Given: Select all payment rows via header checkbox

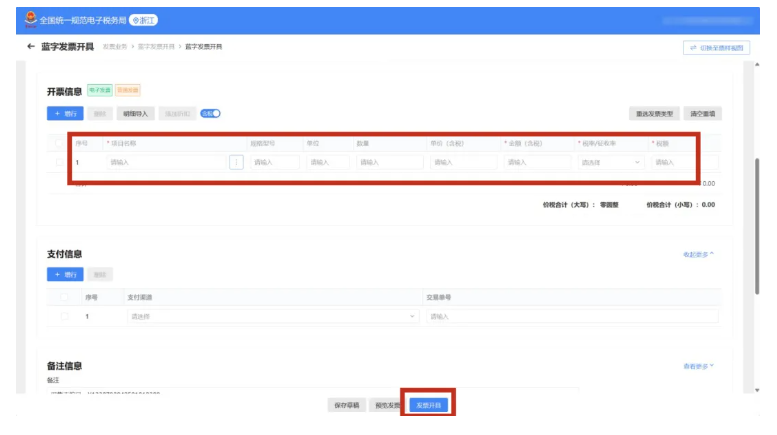Looking at the screenshot, I should (x=66, y=298).
